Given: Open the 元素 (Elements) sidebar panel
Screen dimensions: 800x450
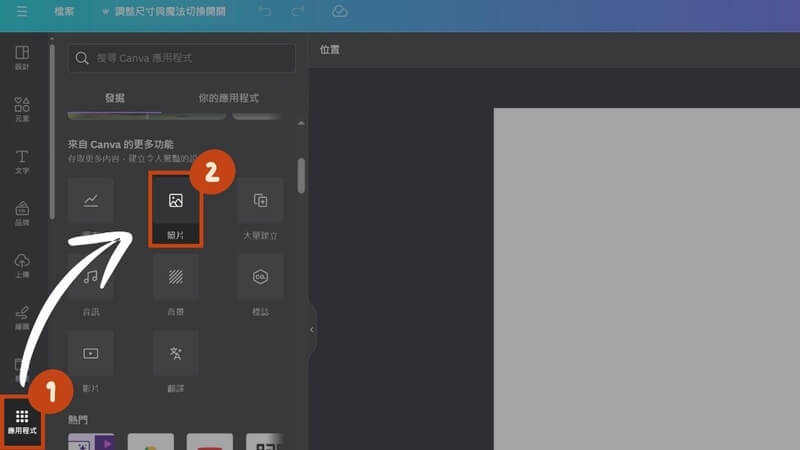Looking at the screenshot, I should [x=22, y=109].
